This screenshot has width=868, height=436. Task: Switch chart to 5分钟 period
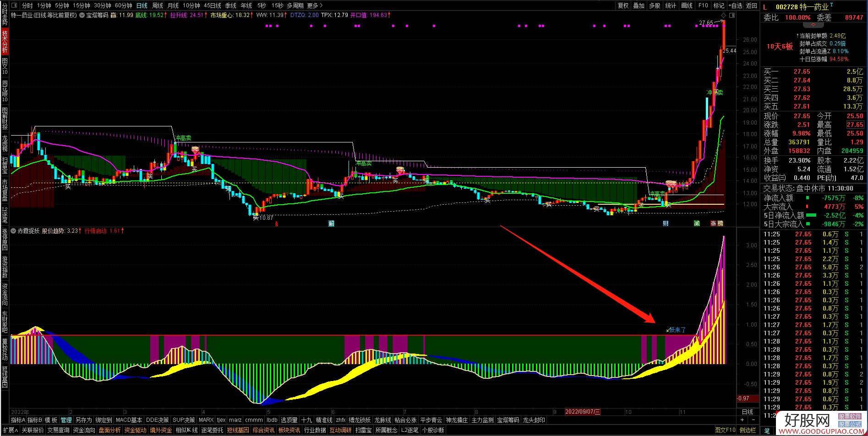coord(62,5)
